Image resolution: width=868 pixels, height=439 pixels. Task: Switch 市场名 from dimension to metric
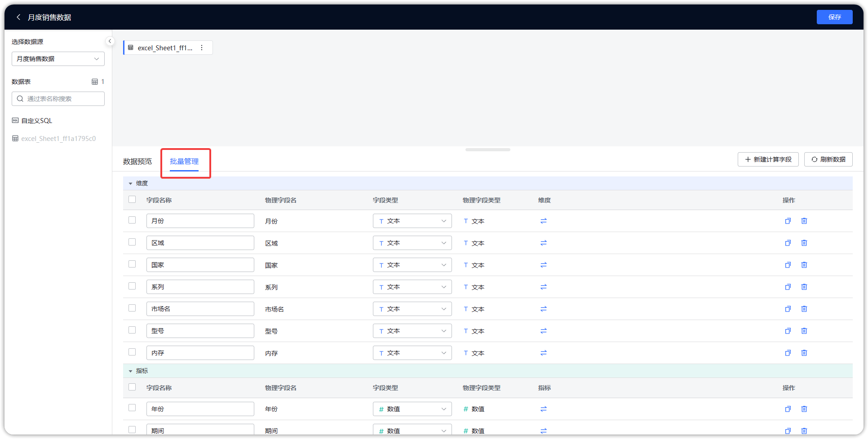pos(544,309)
